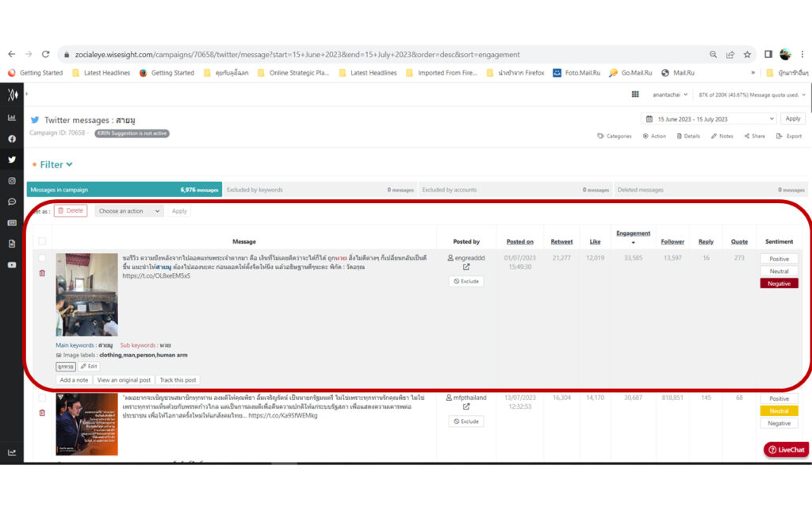Click the Zocial Eye logo in the sidebar
Image resolution: width=812 pixels, height=508 pixels.
[x=13, y=94]
